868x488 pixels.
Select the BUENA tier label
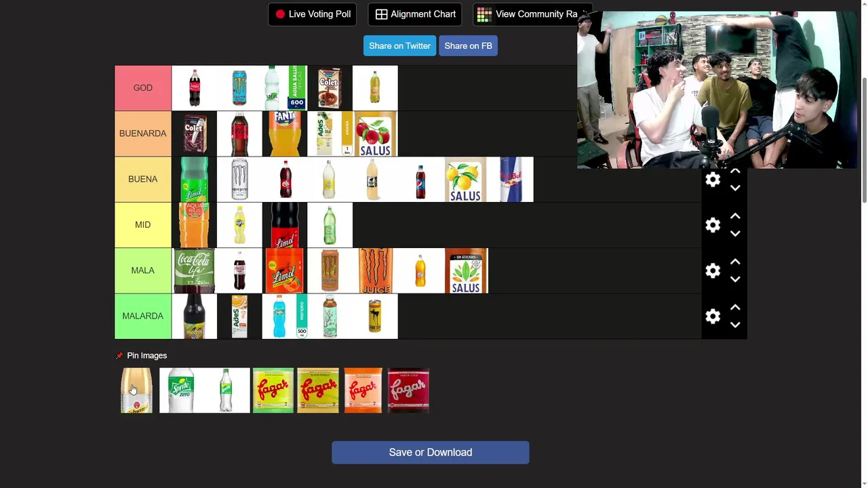(143, 179)
